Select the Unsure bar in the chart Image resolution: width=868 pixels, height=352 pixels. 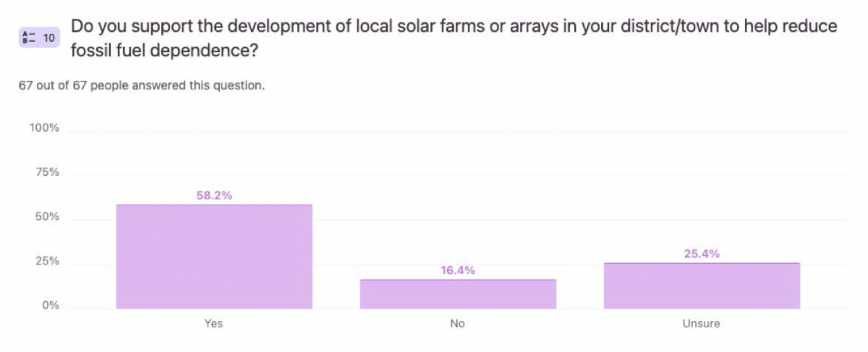coord(702,286)
